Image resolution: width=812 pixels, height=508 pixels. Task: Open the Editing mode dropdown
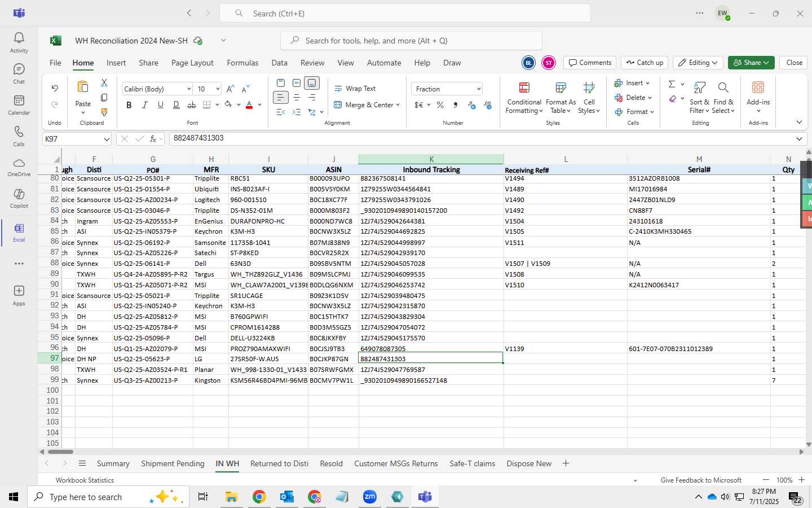click(x=699, y=63)
